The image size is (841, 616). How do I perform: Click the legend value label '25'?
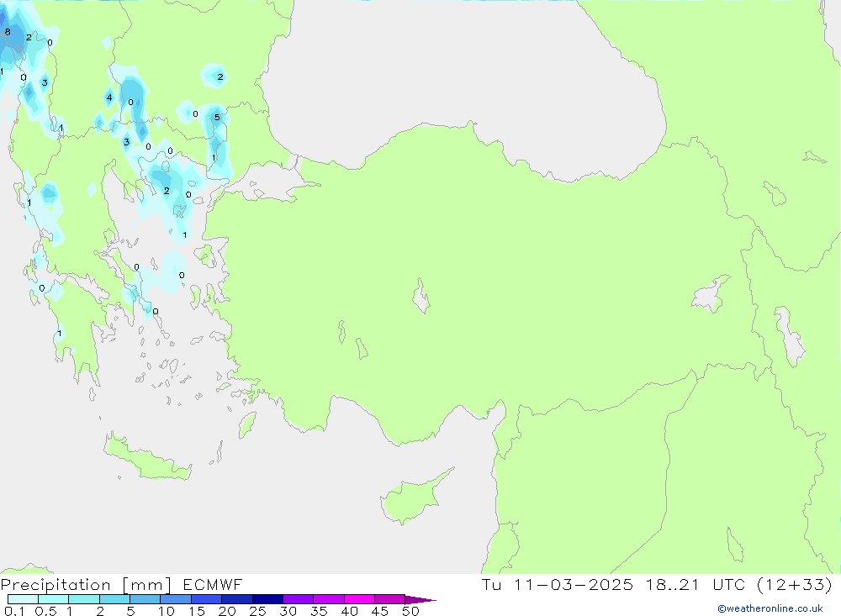[257, 611]
